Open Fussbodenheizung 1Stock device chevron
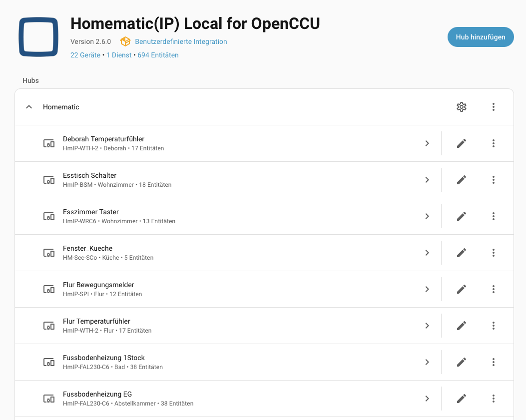The image size is (526, 420). (x=427, y=362)
